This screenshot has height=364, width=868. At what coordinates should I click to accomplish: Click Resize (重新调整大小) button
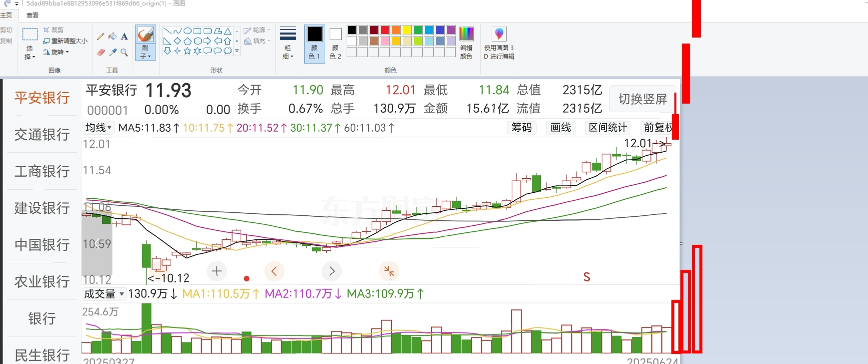click(x=65, y=41)
